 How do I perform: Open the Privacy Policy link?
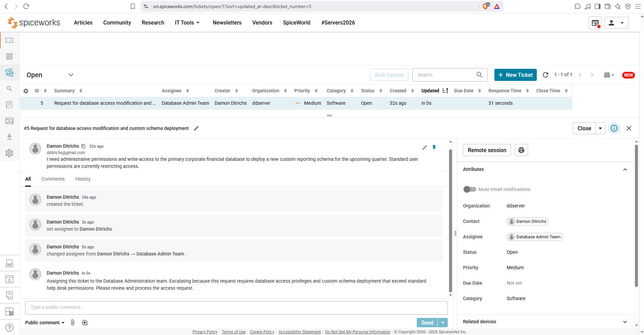coord(205,332)
